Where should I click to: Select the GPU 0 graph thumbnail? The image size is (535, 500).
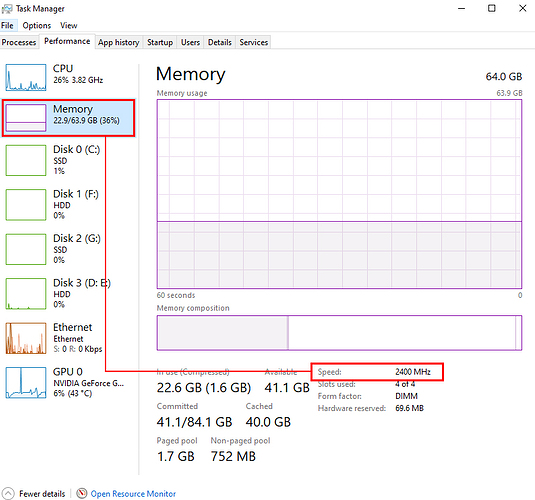pyautogui.click(x=26, y=383)
